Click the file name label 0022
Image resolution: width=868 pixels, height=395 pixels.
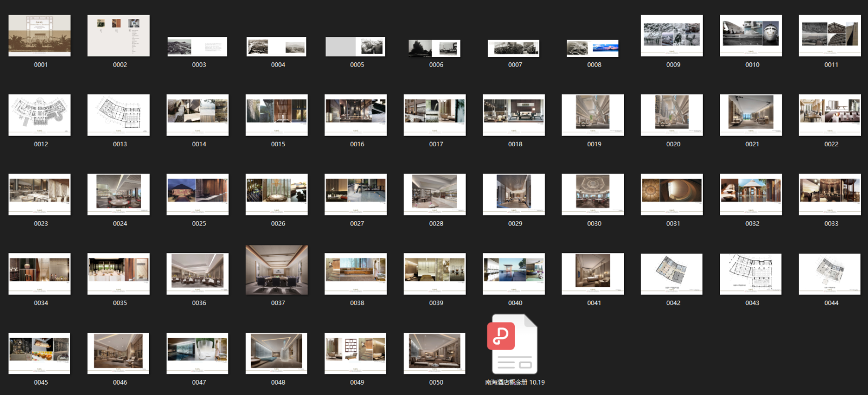pyautogui.click(x=831, y=144)
